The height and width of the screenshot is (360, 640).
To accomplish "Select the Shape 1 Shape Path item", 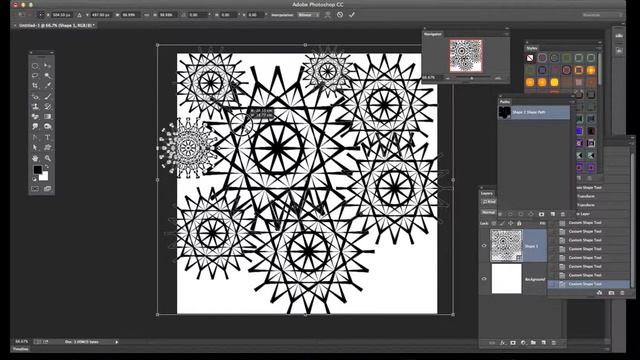I will click(x=534, y=112).
